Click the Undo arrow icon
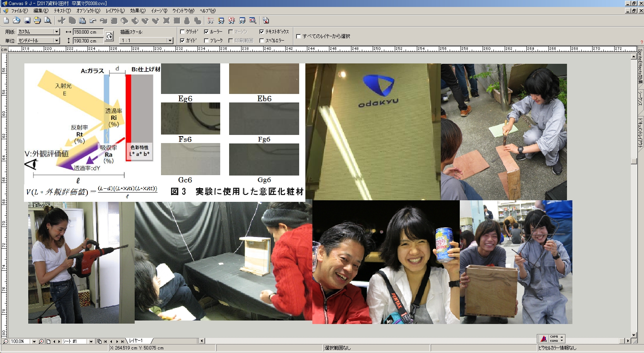The height and width of the screenshot is (353, 644). pyautogui.click(x=93, y=20)
